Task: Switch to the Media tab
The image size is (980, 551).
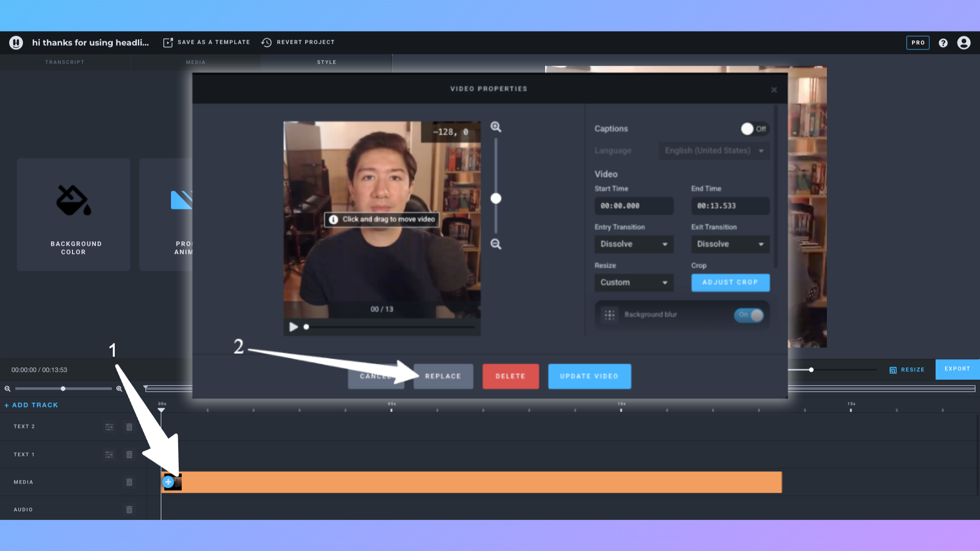Action: click(195, 62)
